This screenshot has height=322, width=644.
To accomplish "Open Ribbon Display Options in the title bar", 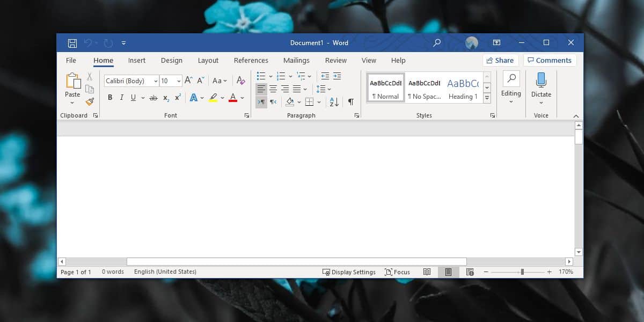I will pyautogui.click(x=496, y=43).
